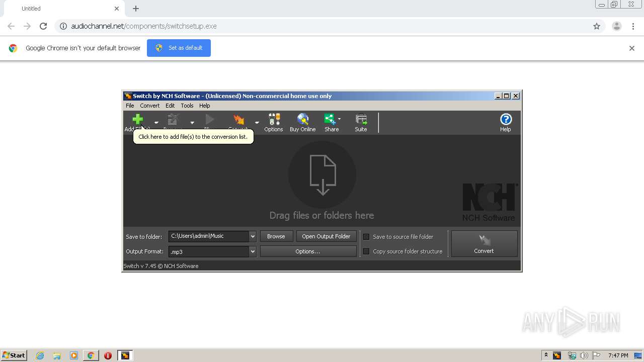Enable Copy source folder structure checkbox
The width and height of the screenshot is (644, 362).
coord(366,251)
